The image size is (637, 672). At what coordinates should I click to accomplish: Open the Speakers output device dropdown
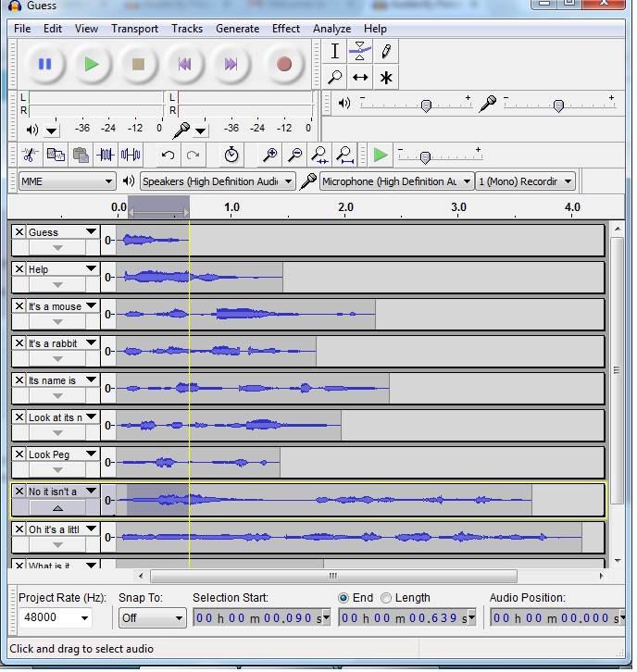point(218,181)
